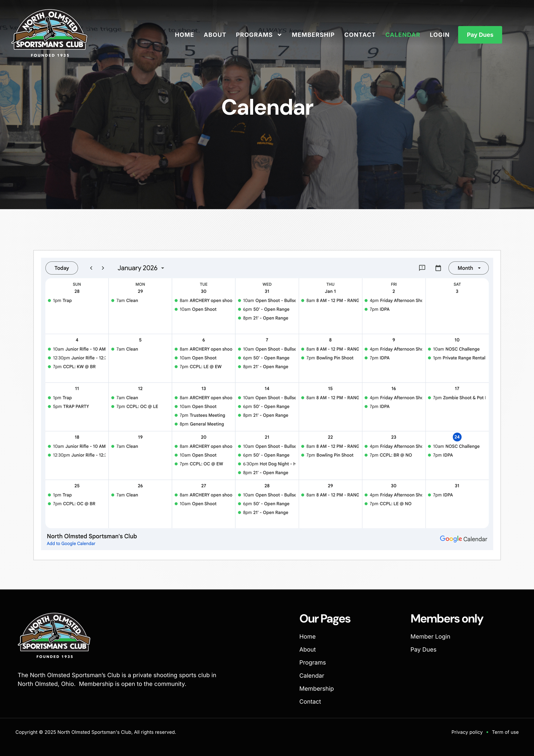
Task: Open the Month view selector dropdown
Action: tap(468, 268)
